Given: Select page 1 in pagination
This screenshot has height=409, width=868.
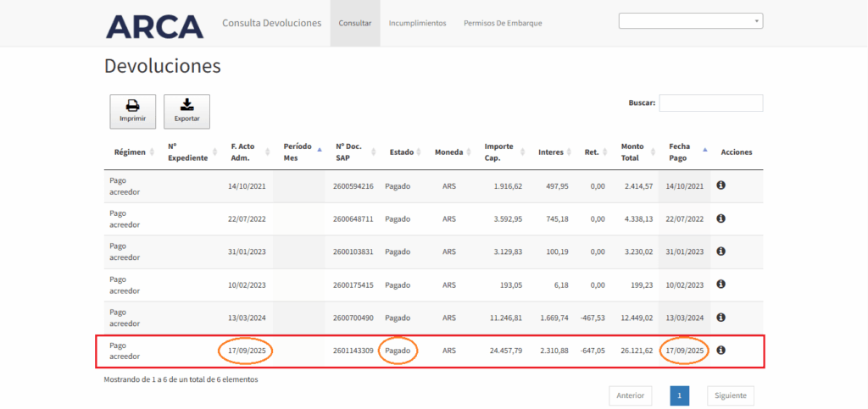Looking at the screenshot, I should [679, 395].
